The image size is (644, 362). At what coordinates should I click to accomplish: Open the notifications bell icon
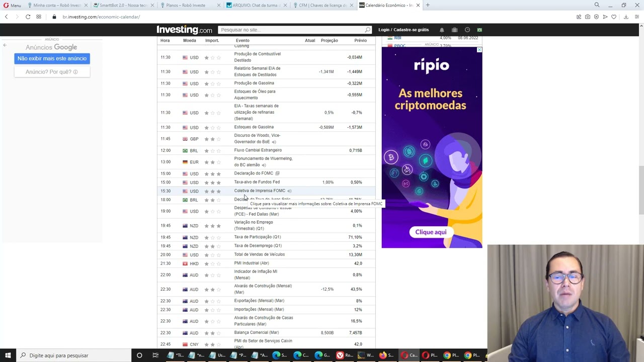pyautogui.click(x=442, y=30)
